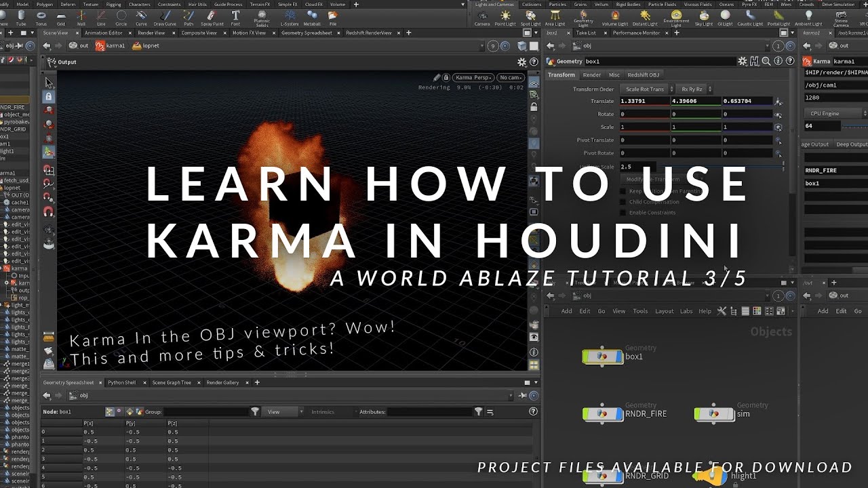Click the out path button in the scene view
The width and height of the screenshot is (868, 488).
coord(79,46)
